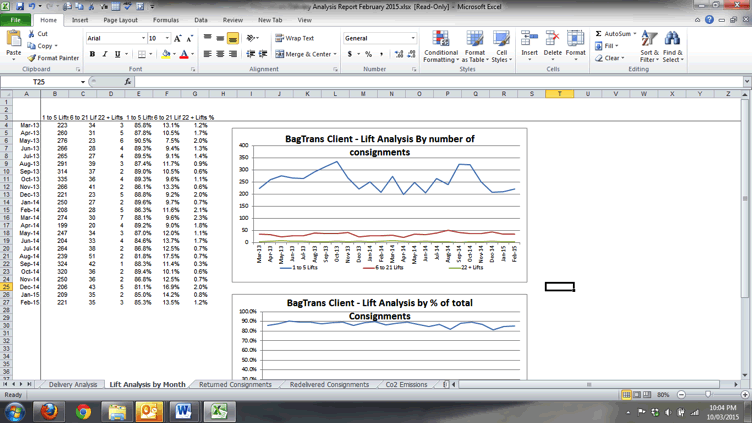Screen dimensions: 752x423
Task: Expand Merge & Center arrow
Action: pyautogui.click(x=335, y=54)
